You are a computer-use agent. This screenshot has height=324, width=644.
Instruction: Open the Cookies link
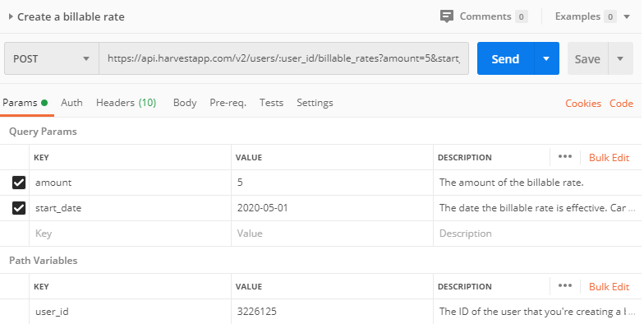583,104
